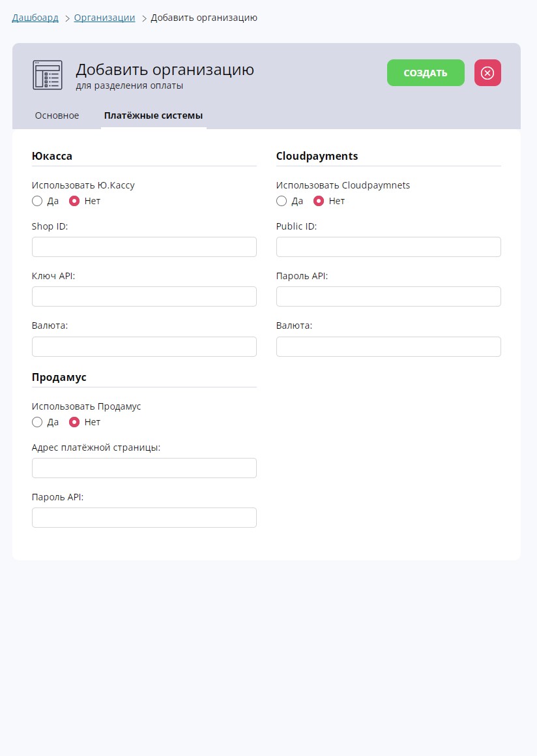Screen dimensions: 537x756
Task: Select 'Нет' for Использовать Продамус
Action: (x=74, y=422)
